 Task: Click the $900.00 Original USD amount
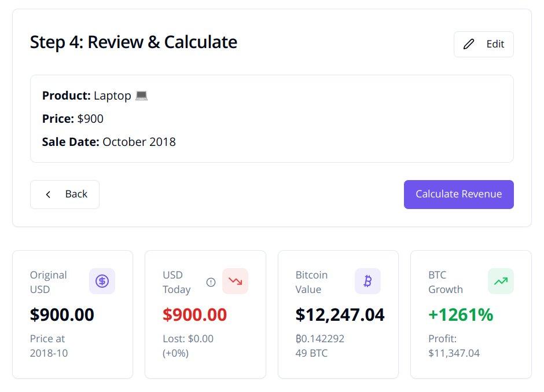(62, 314)
